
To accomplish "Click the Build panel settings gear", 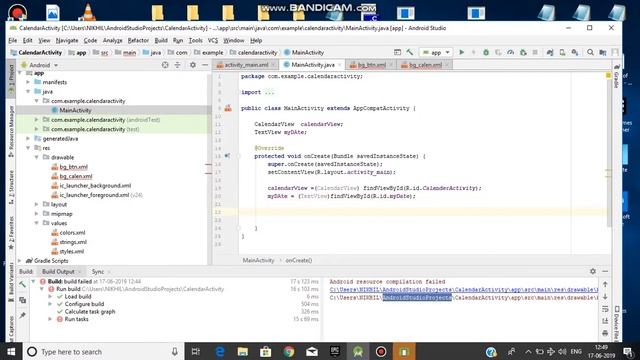I will coord(593,271).
